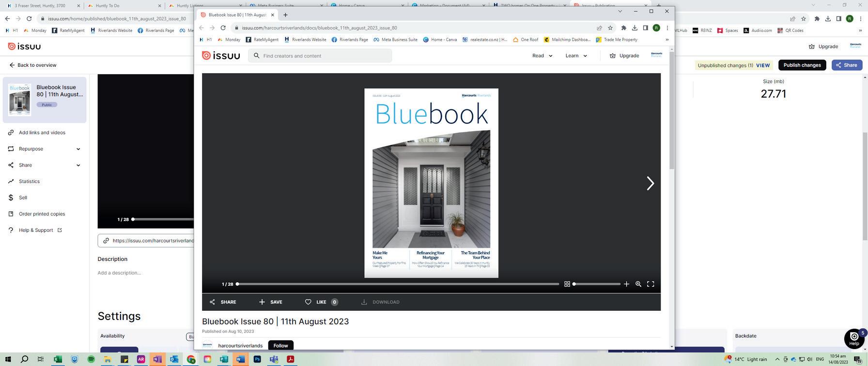Viewport: 868px width, 366px height.
Task: Open page grid view in front viewer
Action: 567,284
